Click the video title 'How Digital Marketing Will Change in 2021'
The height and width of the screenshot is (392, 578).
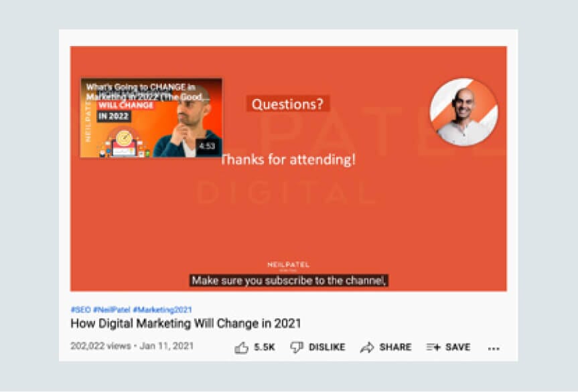point(186,324)
